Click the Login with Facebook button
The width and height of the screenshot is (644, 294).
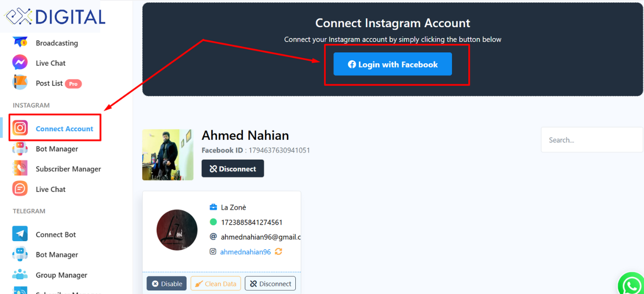tap(392, 64)
